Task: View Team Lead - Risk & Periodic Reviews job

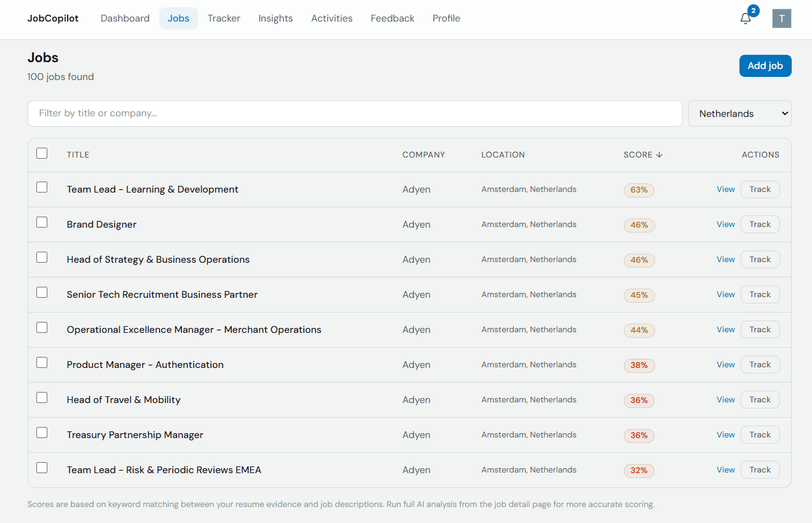Action: coord(725,470)
